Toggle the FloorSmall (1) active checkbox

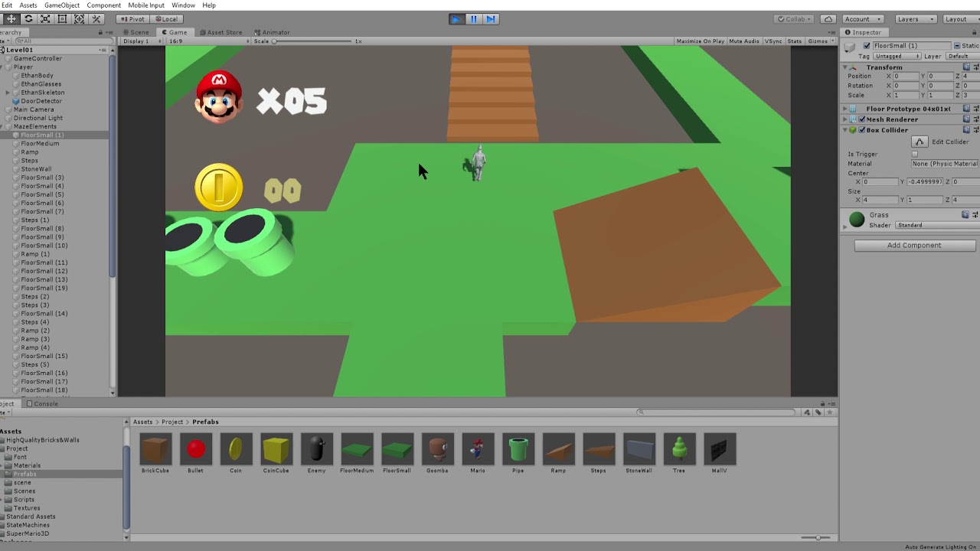(866, 46)
